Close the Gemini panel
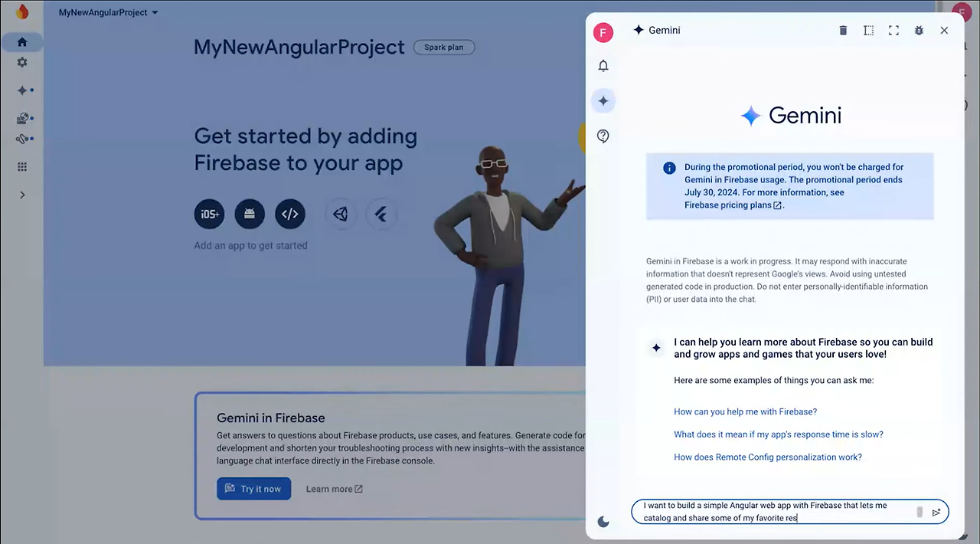 [x=944, y=31]
